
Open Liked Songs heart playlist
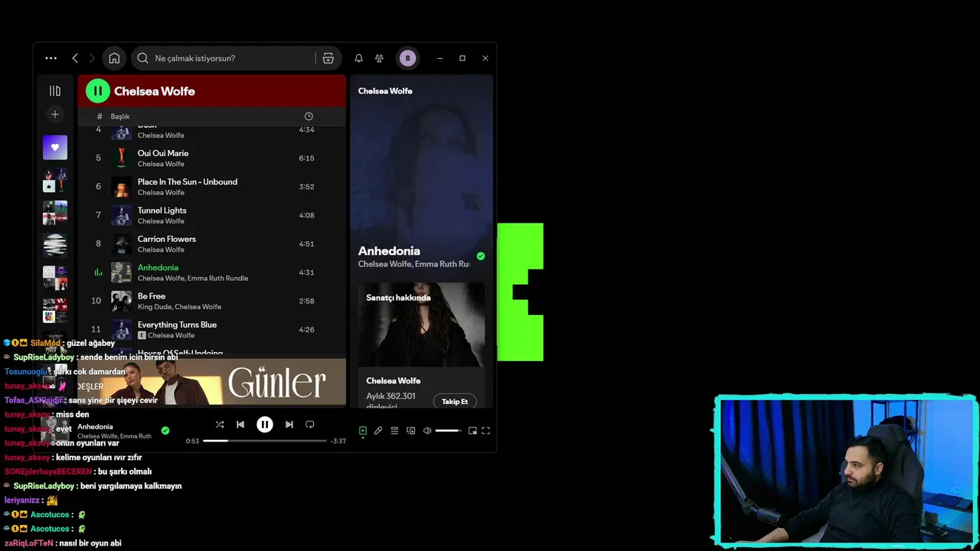click(54, 148)
